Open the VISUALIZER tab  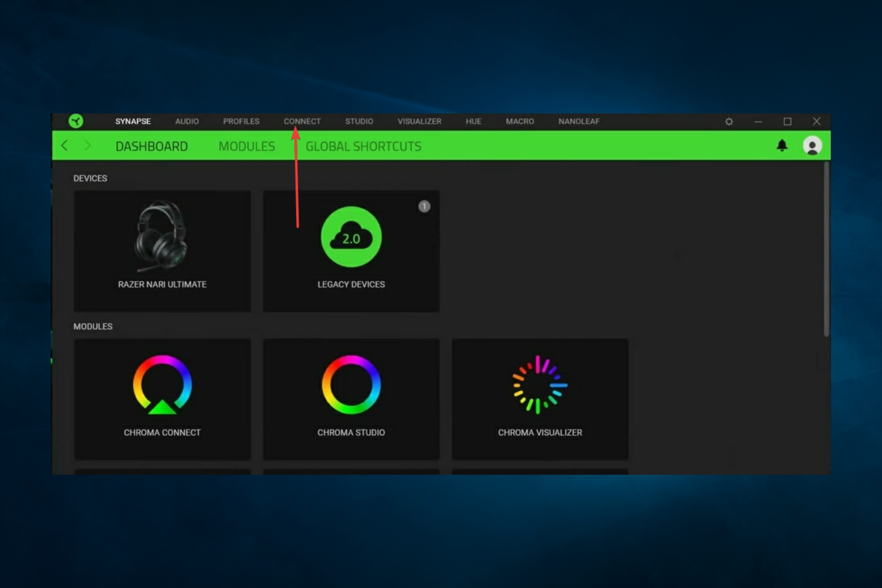(419, 121)
